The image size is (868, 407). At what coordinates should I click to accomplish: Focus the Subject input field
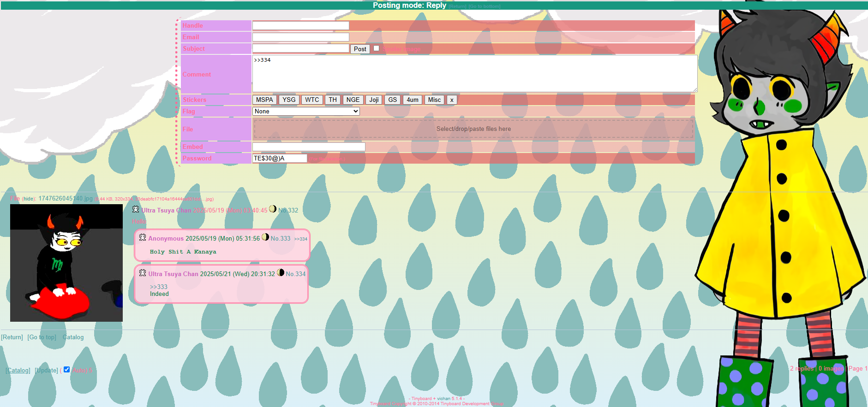(301, 48)
